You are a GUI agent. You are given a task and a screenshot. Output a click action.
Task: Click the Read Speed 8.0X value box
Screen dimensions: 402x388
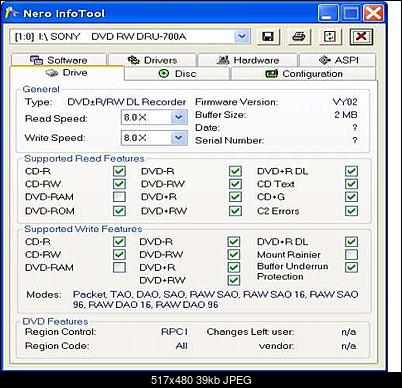tap(146, 117)
